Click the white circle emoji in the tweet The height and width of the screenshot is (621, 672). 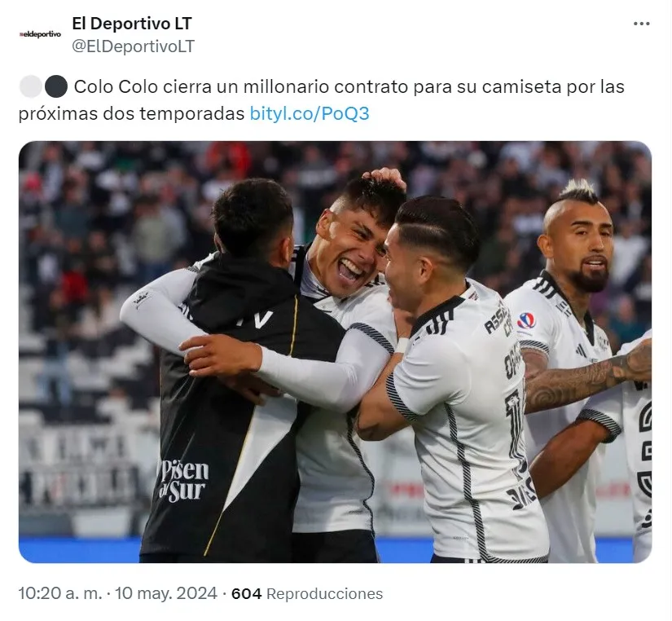coord(30,86)
